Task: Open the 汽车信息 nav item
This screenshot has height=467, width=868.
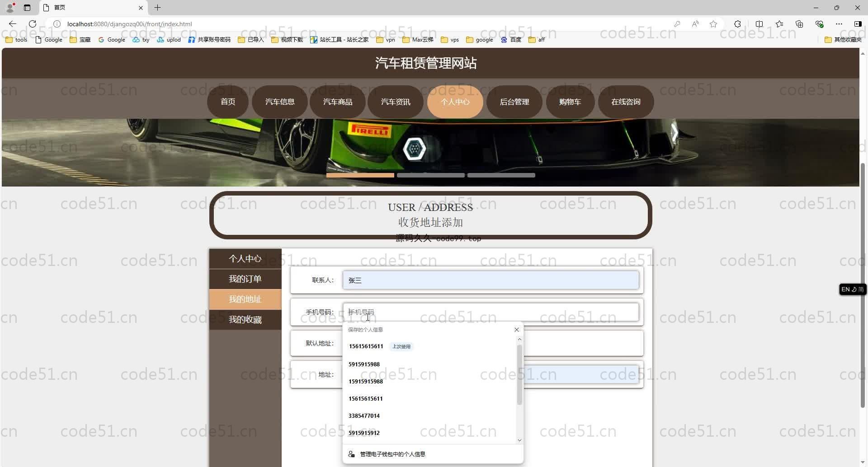Action: tap(280, 102)
